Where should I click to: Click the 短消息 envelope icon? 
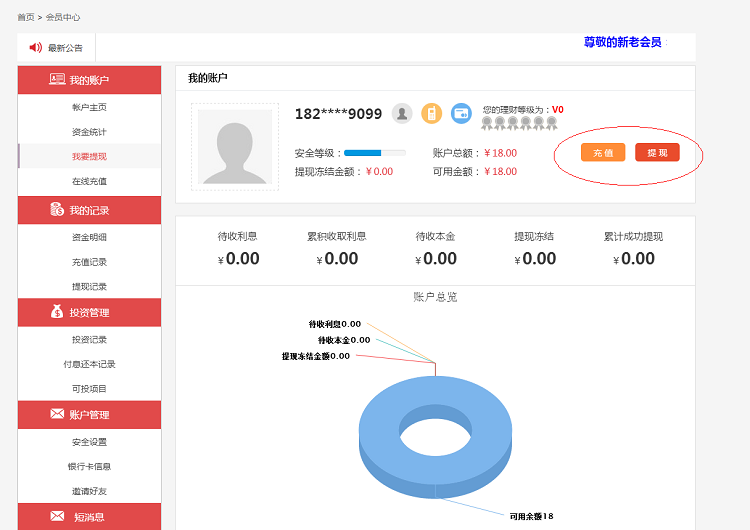click(57, 516)
